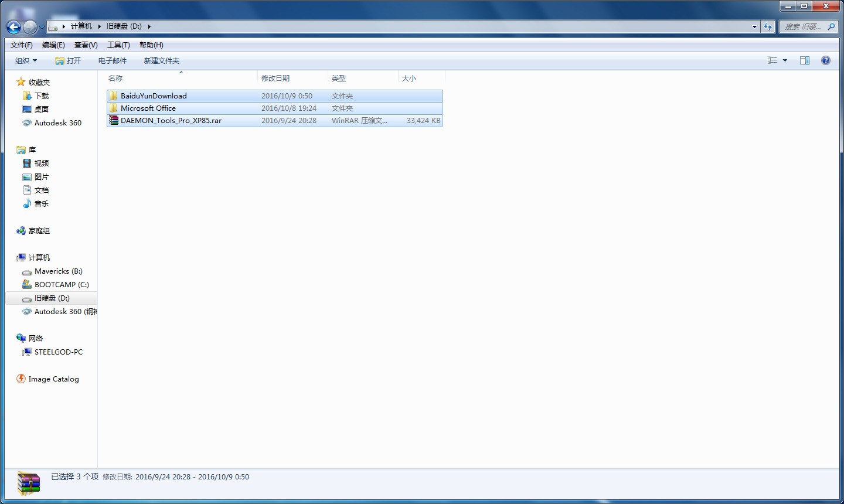Click the 33,424 KB size cell

click(x=423, y=120)
